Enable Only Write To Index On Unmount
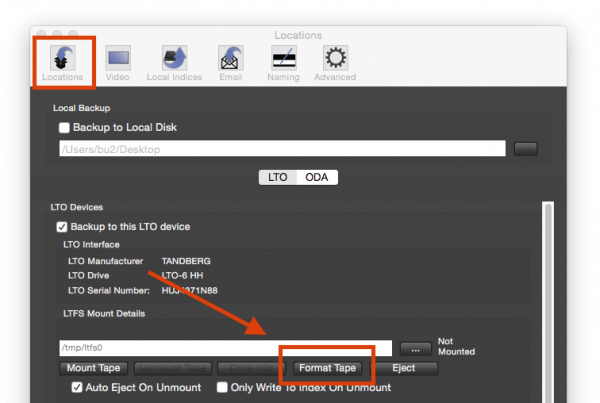 (223, 388)
